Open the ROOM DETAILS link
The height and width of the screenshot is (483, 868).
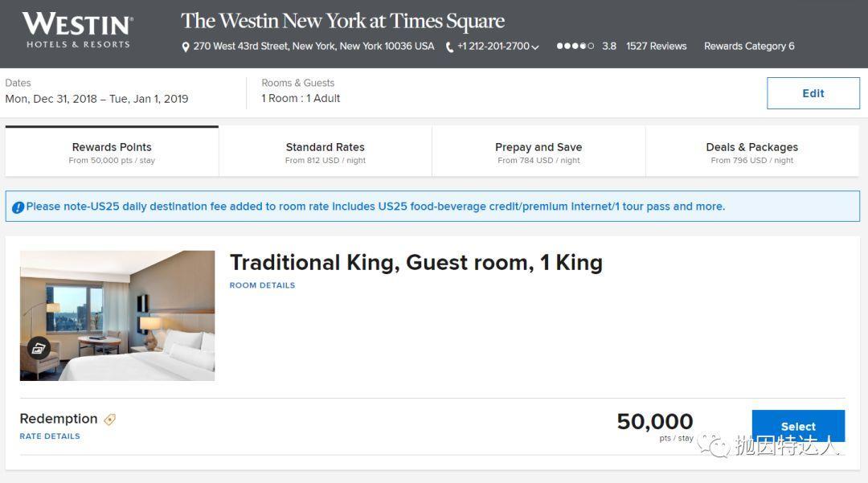(262, 285)
